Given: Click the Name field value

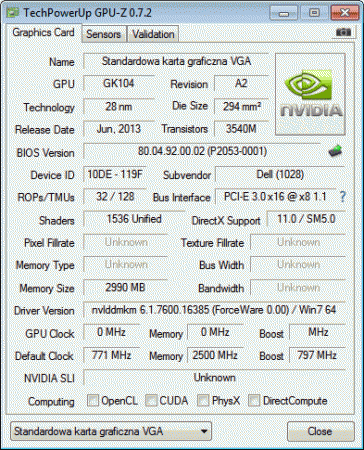Looking at the screenshot, I should click(x=176, y=61).
